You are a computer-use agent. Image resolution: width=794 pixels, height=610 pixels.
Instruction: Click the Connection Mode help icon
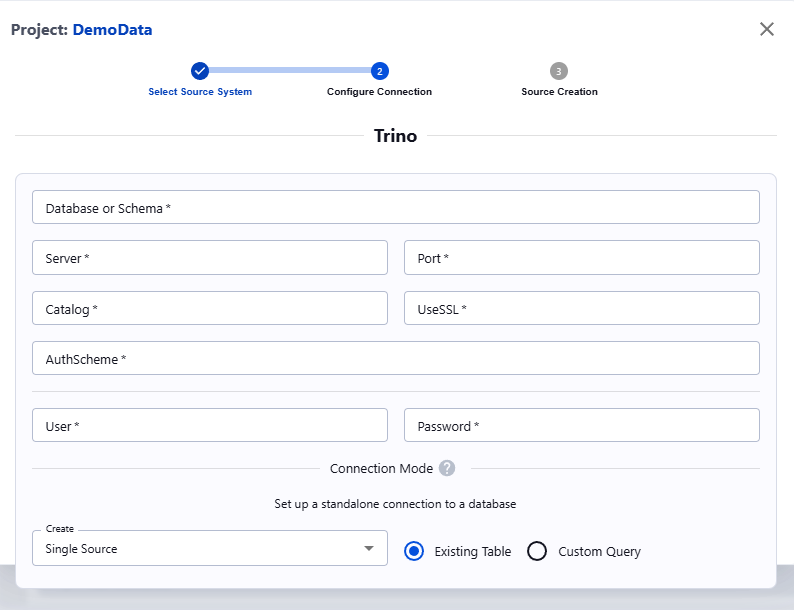[x=447, y=468]
